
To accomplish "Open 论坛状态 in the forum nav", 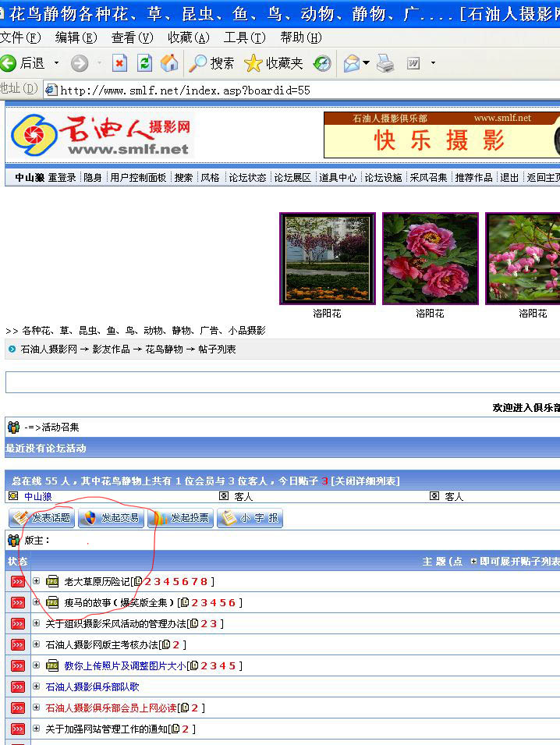I will (247, 178).
